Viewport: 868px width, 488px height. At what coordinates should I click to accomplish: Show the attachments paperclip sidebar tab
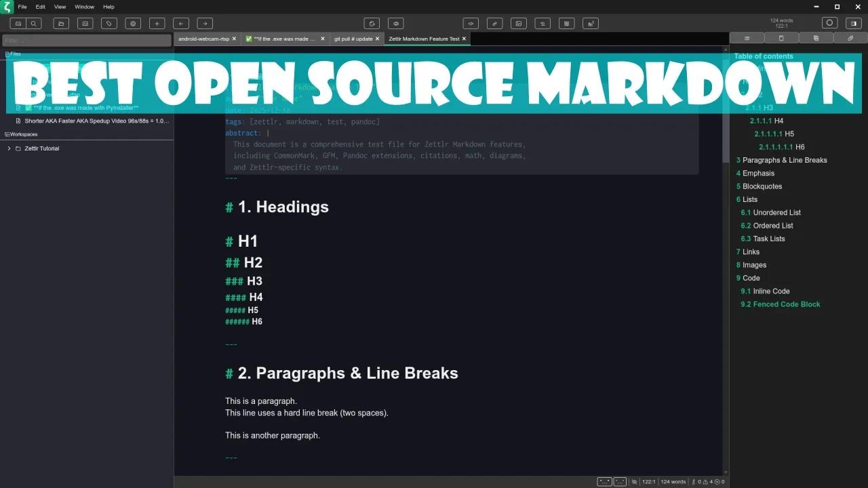[x=850, y=39]
